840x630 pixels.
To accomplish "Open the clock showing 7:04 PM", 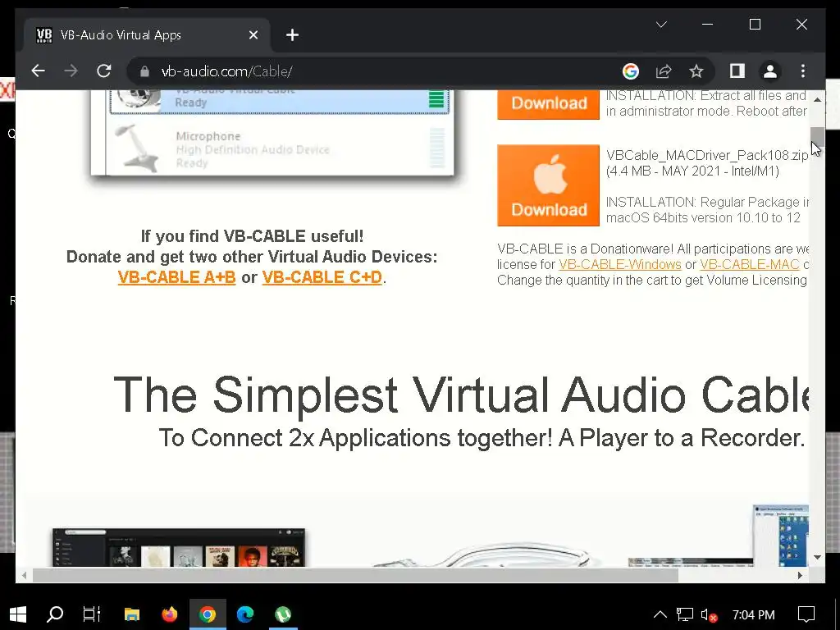I will point(753,615).
